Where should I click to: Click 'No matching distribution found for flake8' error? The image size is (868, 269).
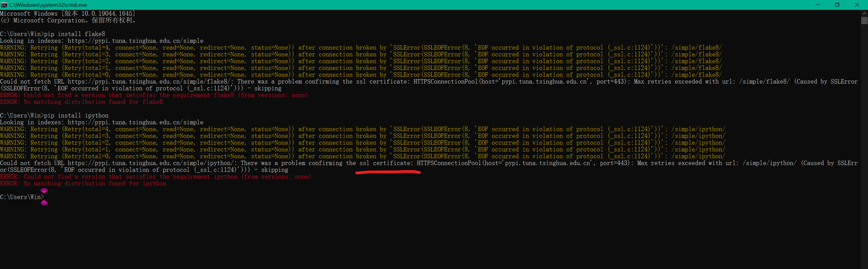tap(81, 102)
